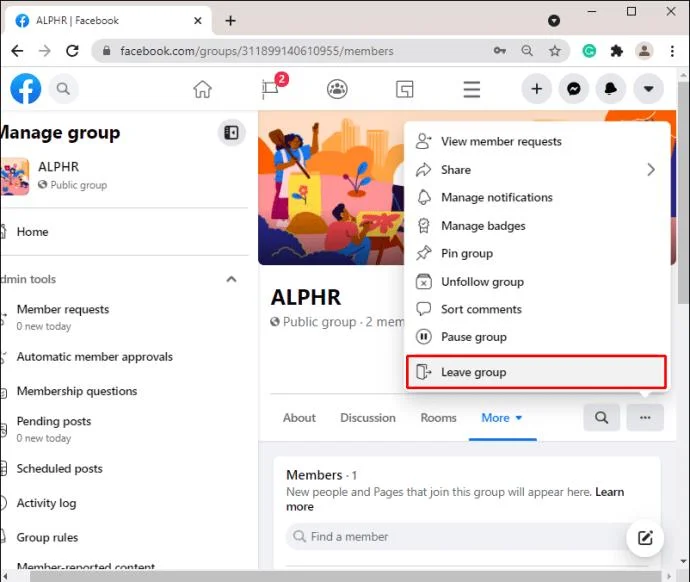Click the zoom magnifier icon in address bar

(527, 51)
